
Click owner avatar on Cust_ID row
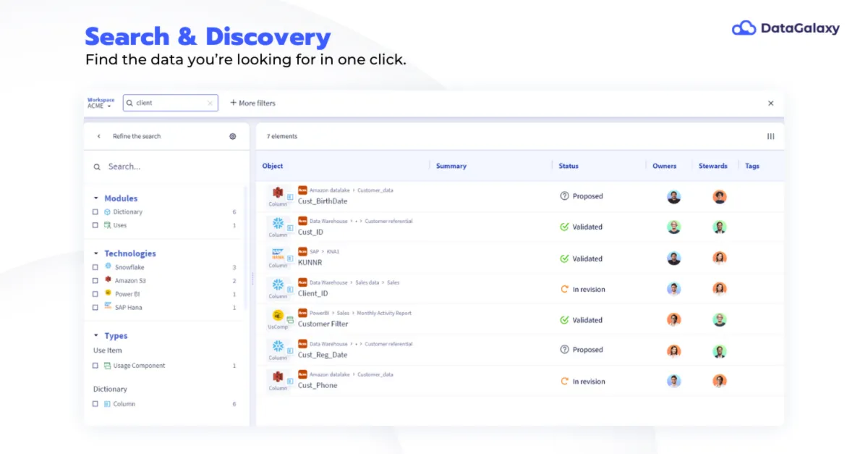pos(674,227)
